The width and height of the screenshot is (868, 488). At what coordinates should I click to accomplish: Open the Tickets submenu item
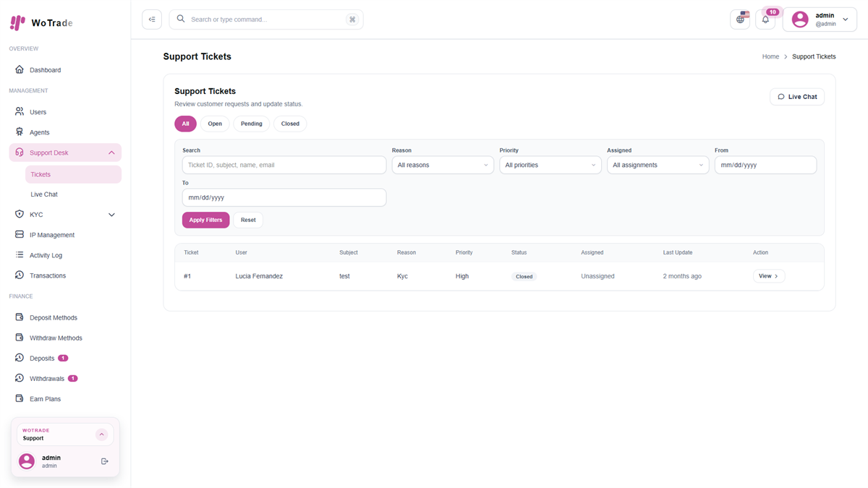pos(73,174)
